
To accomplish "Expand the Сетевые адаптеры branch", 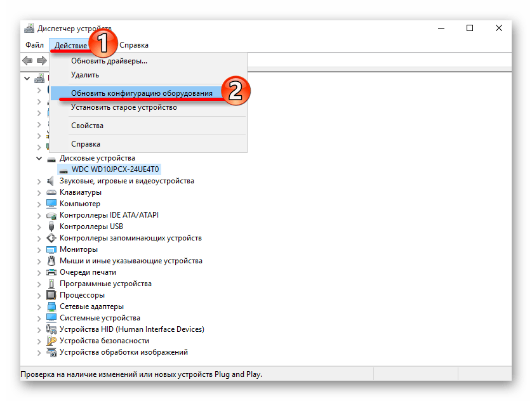I will (x=39, y=306).
